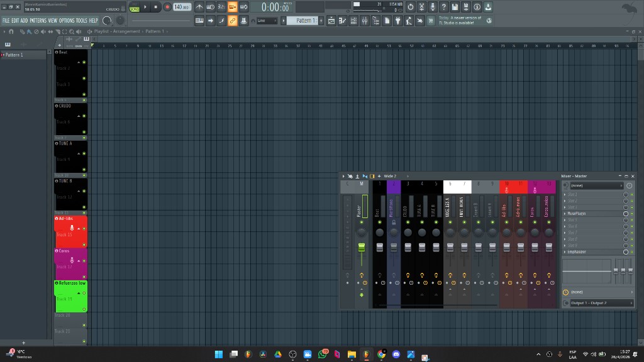
Task: Open the PATTERNS menu
Action: point(38,21)
